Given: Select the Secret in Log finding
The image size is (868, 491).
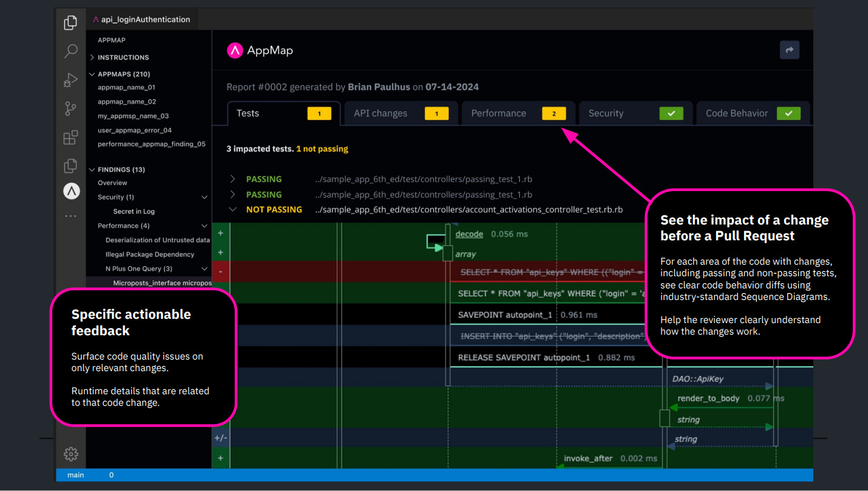Looking at the screenshot, I should (134, 211).
